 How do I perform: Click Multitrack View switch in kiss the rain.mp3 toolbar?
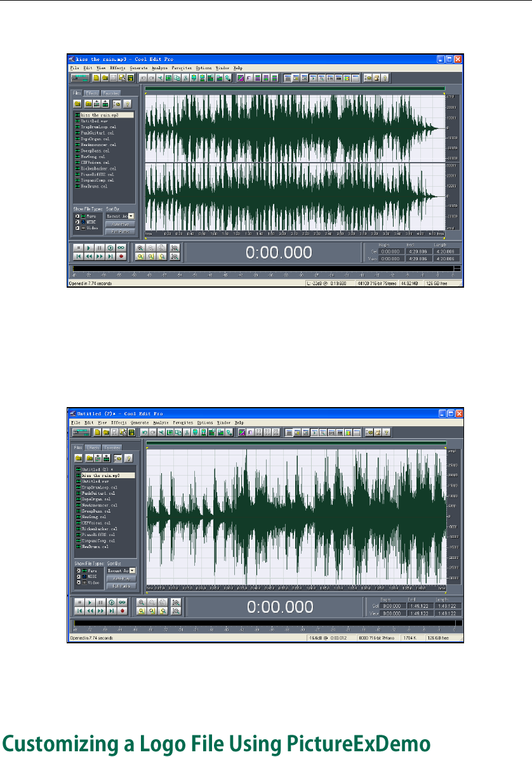80,77
